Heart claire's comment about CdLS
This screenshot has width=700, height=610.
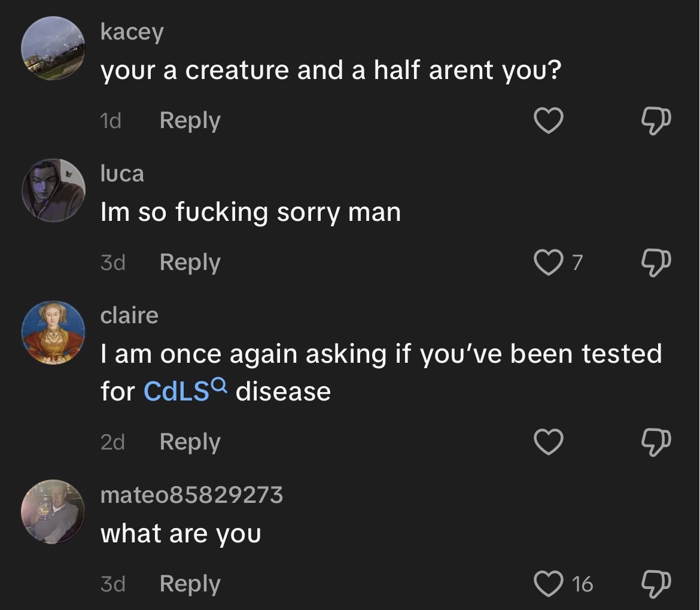click(x=548, y=442)
